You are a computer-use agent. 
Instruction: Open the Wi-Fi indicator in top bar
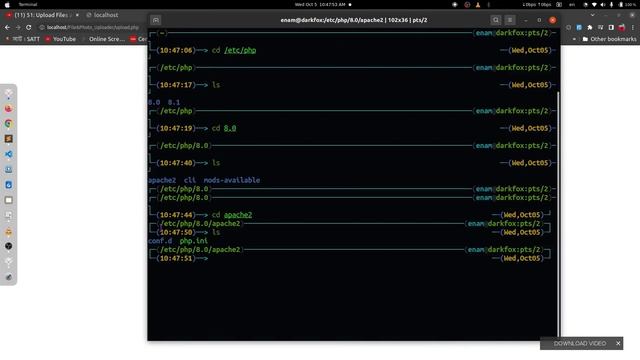coord(594,4)
